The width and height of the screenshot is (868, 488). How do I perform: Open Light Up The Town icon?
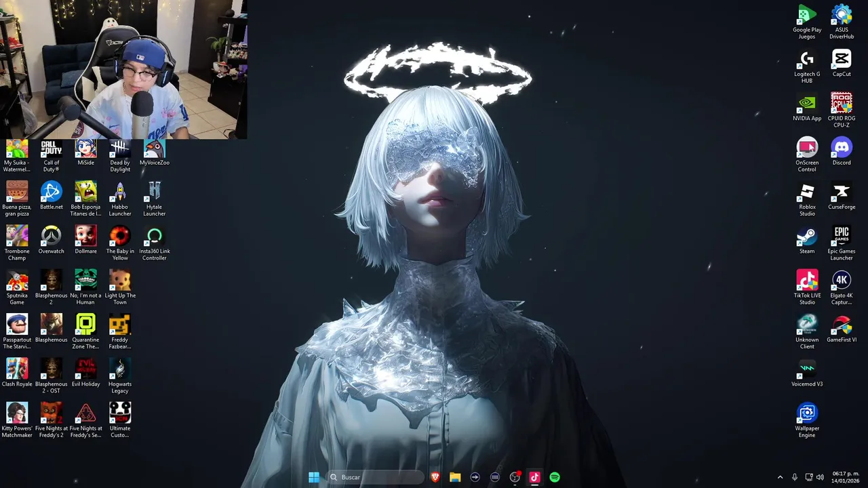tap(120, 288)
